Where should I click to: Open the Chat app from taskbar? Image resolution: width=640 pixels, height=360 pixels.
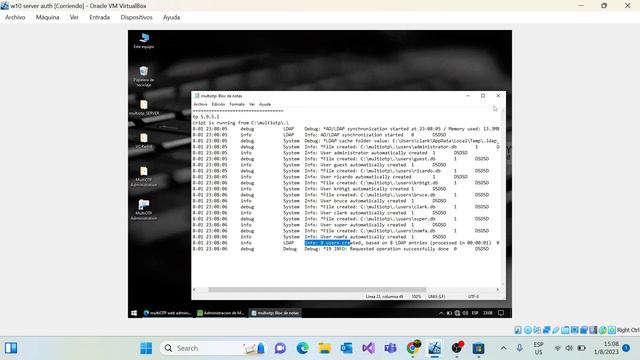pos(280,348)
